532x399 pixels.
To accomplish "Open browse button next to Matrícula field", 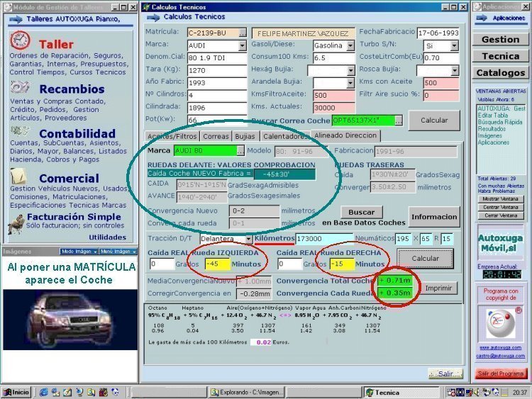I will point(243,33).
